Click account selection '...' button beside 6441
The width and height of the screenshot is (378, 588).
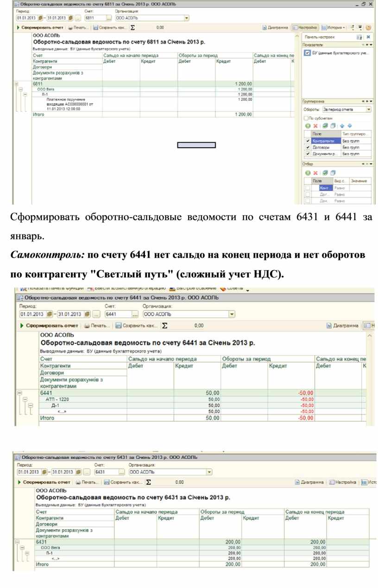(x=135, y=314)
